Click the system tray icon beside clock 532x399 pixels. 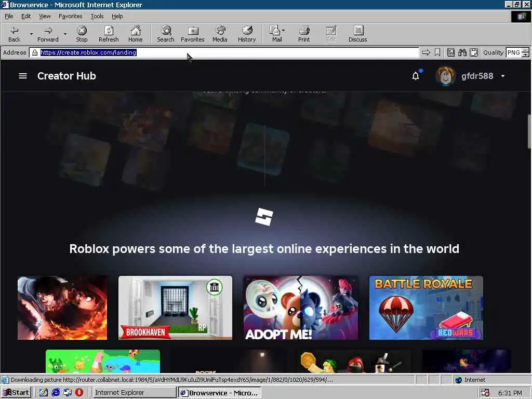[485, 393]
